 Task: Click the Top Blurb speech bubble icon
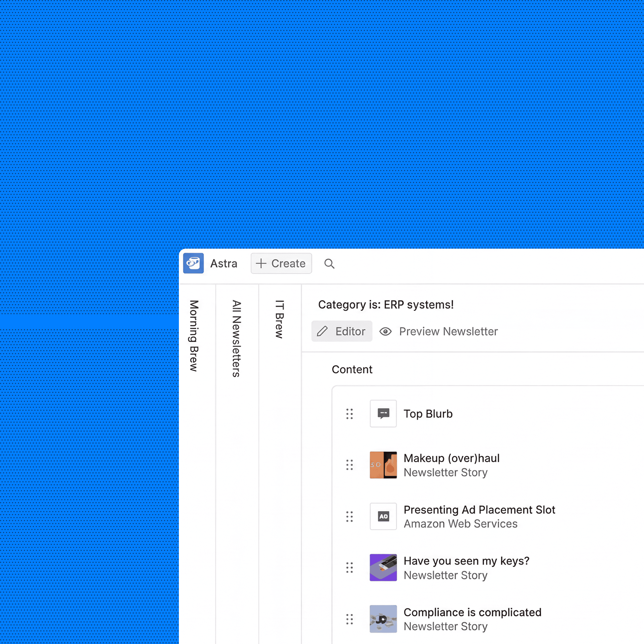tap(383, 413)
